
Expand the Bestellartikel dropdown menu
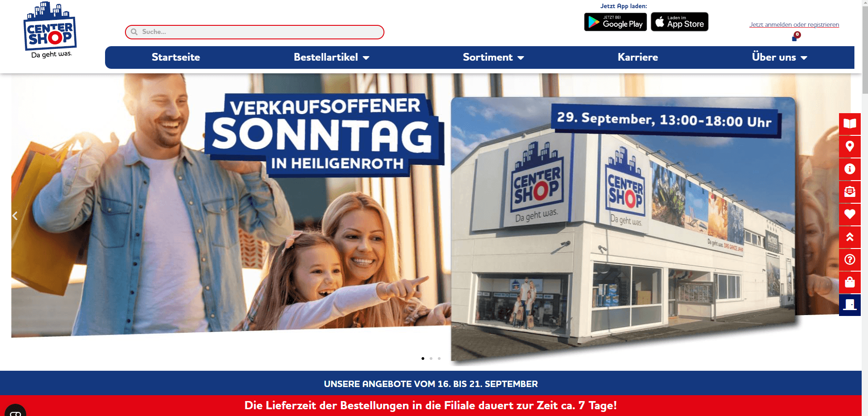pos(331,57)
